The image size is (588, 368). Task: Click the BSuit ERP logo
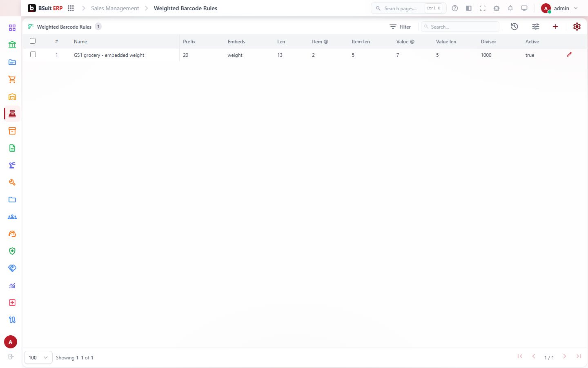point(45,8)
